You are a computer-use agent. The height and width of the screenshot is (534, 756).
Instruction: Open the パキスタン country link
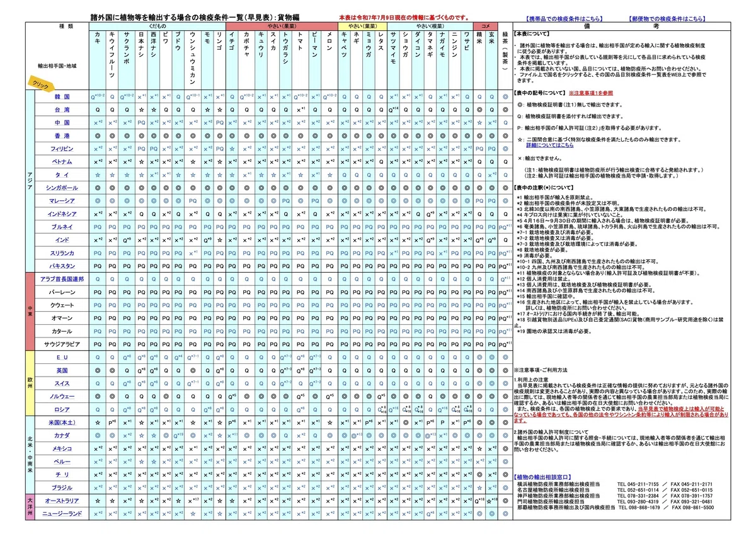pyautogui.click(x=62, y=266)
